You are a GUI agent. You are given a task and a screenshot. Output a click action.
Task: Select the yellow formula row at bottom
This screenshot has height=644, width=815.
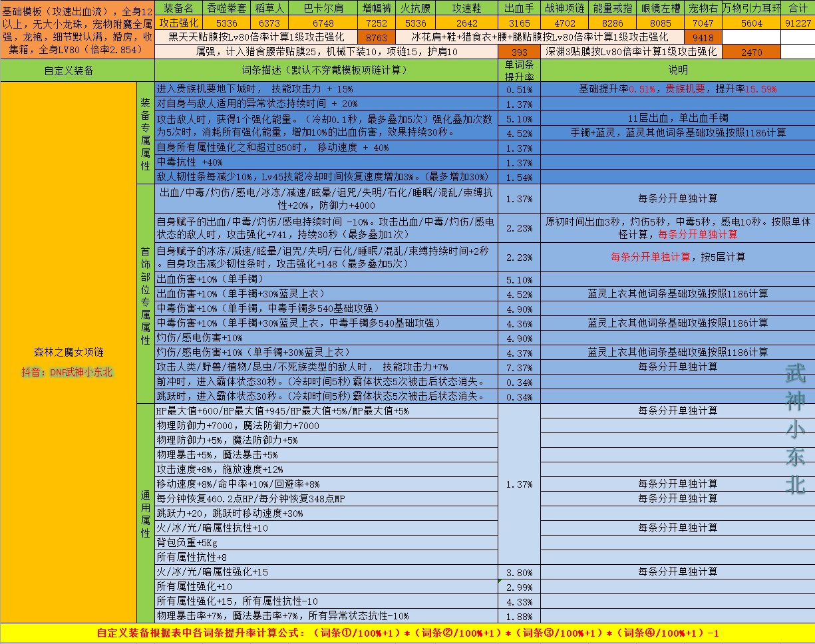407,633
